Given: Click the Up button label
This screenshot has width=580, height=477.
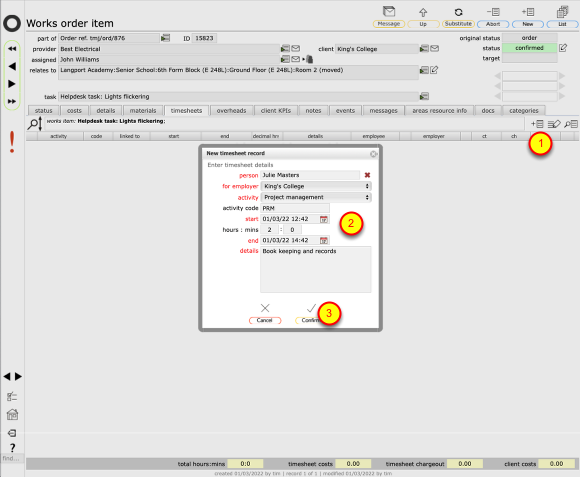Looking at the screenshot, I should click(x=423, y=24).
